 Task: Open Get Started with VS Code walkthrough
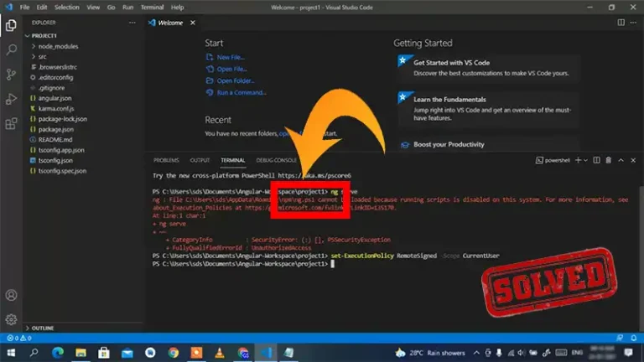point(487,68)
